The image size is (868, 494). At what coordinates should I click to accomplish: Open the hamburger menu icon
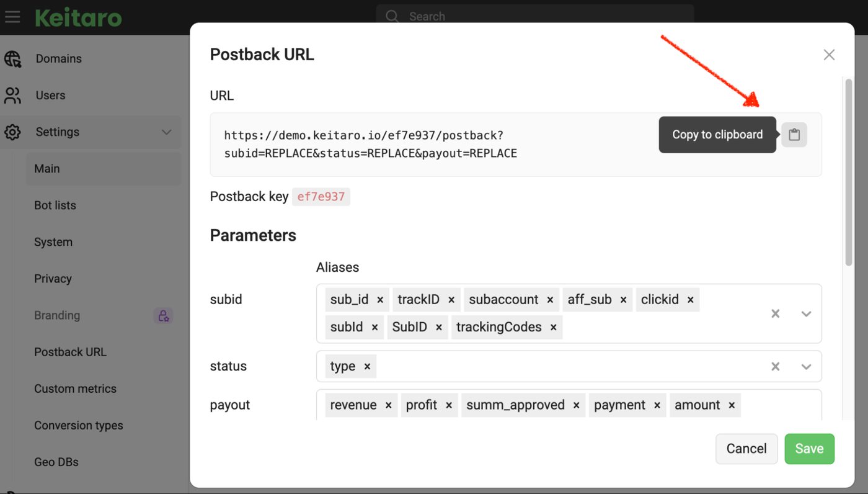(x=12, y=17)
